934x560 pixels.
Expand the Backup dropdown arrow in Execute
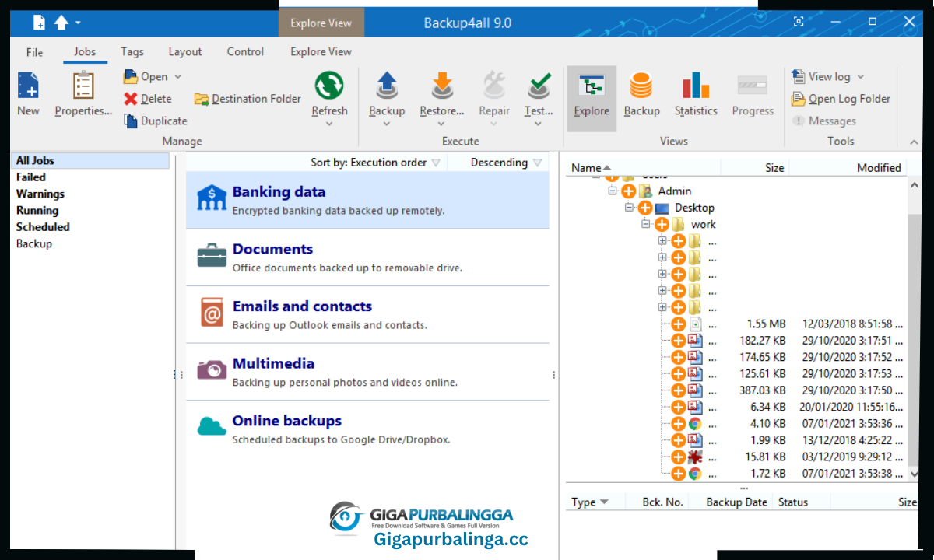(387, 123)
